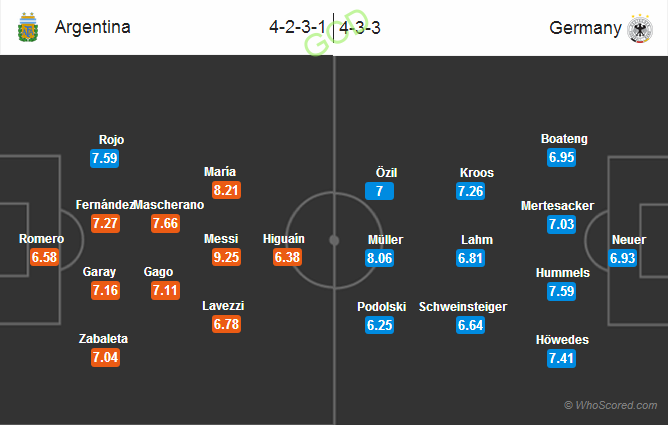Click the Argentina team crest icon
668x425 pixels.
[x=28, y=27]
